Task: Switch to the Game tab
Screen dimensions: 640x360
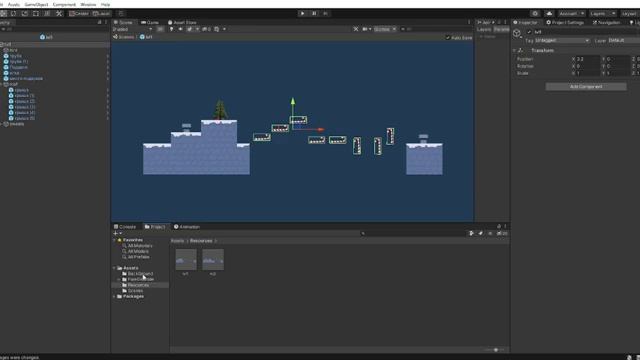Action: (x=150, y=22)
